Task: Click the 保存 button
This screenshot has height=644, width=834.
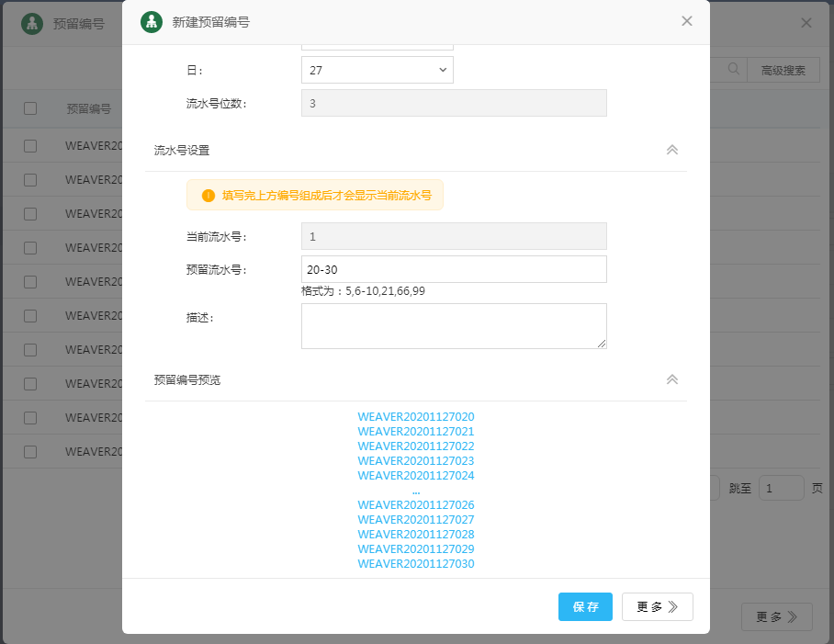Action: [585, 607]
